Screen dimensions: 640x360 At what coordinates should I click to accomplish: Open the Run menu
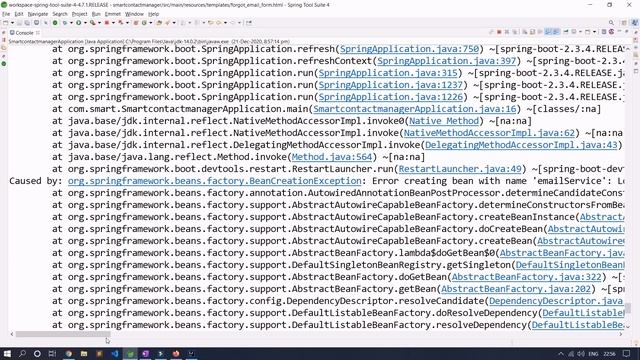click(x=96, y=14)
